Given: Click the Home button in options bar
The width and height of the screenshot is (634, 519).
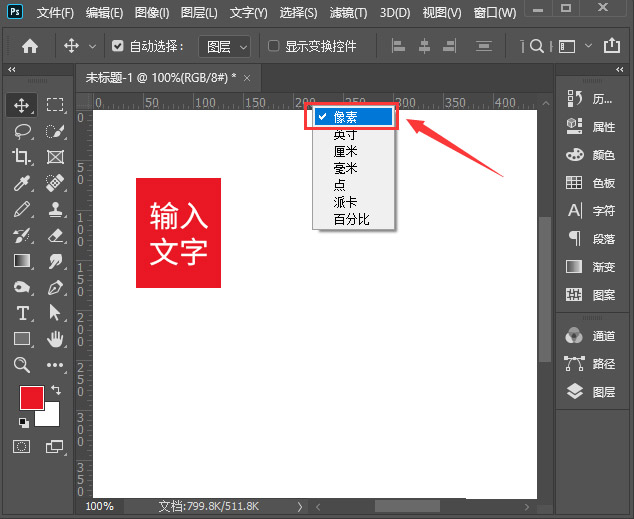Looking at the screenshot, I should [x=30, y=46].
